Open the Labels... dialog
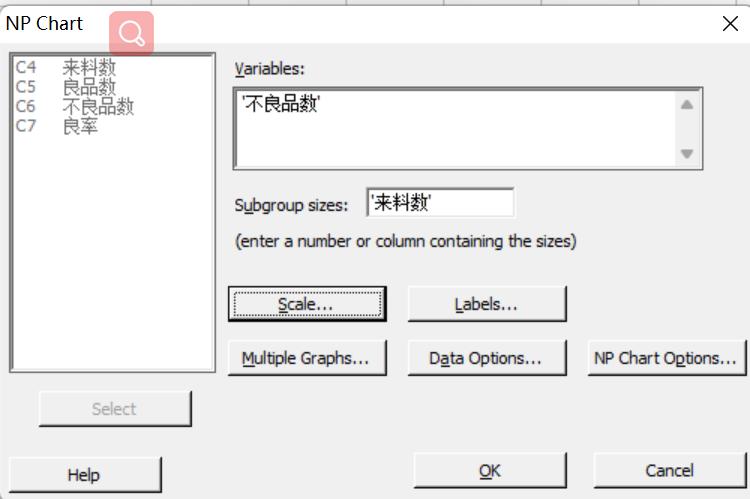The height and width of the screenshot is (499, 750). 486,304
